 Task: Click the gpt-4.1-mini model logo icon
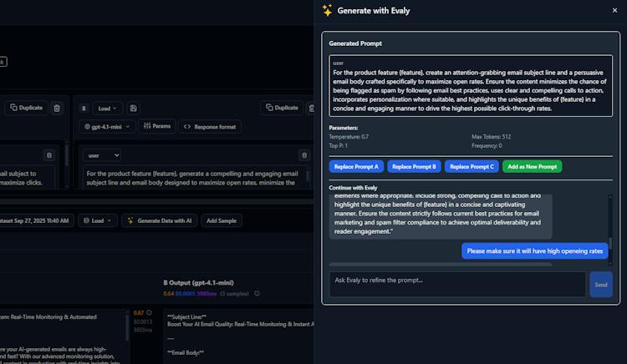[87, 127]
